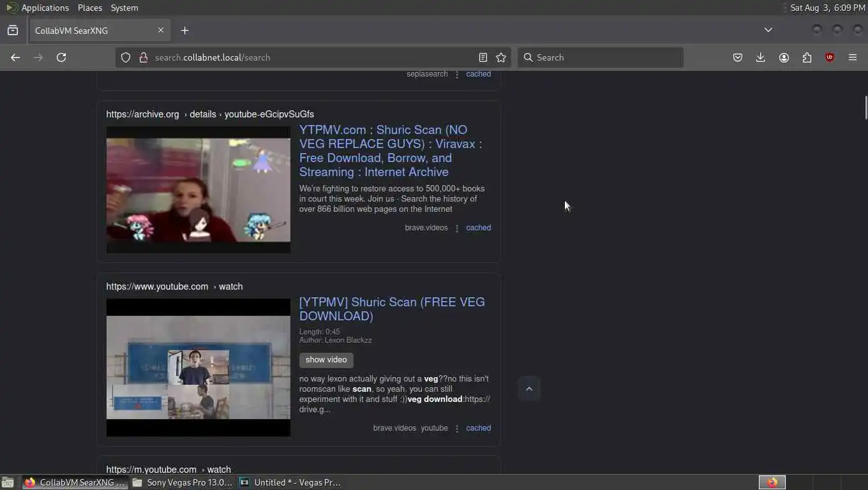The height and width of the screenshot is (490, 868).
Task: Click the www.youtube.com watch URL line
Action: point(174,286)
